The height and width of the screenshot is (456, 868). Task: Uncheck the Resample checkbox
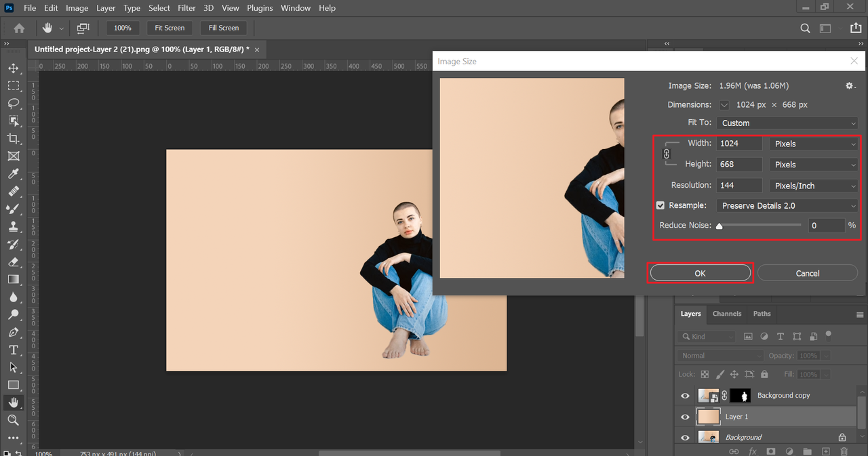(660, 205)
